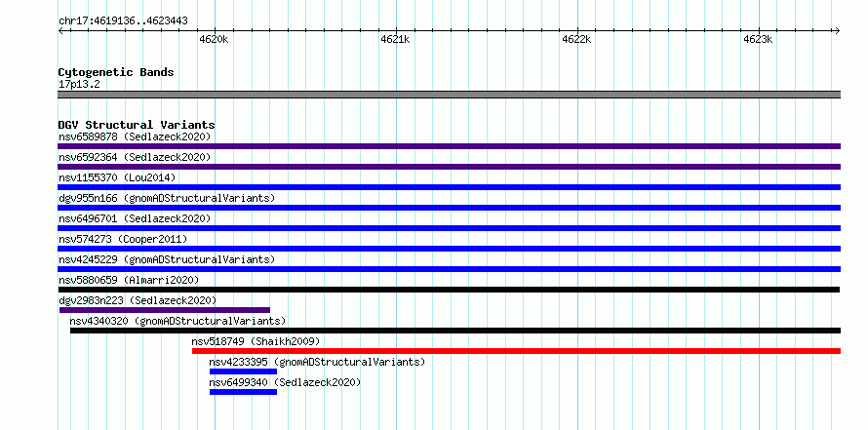Click the nsv6592364 (Sedlazeck2020) label

click(135, 157)
